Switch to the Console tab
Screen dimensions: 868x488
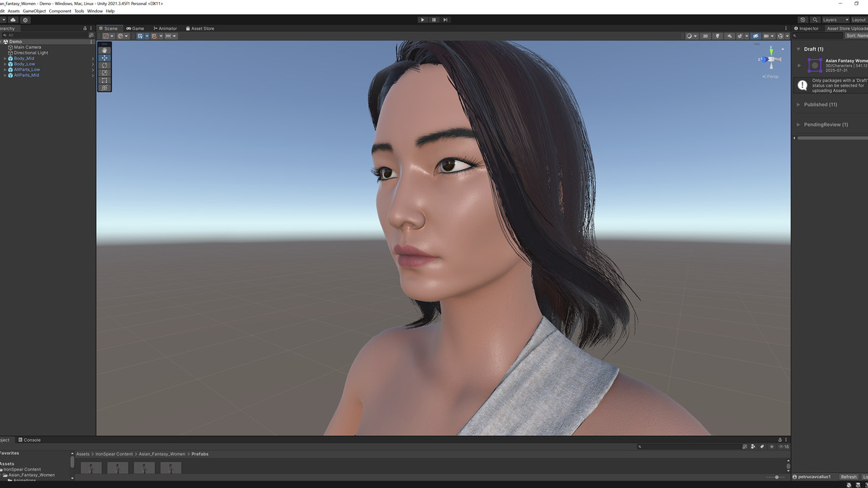click(x=30, y=440)
